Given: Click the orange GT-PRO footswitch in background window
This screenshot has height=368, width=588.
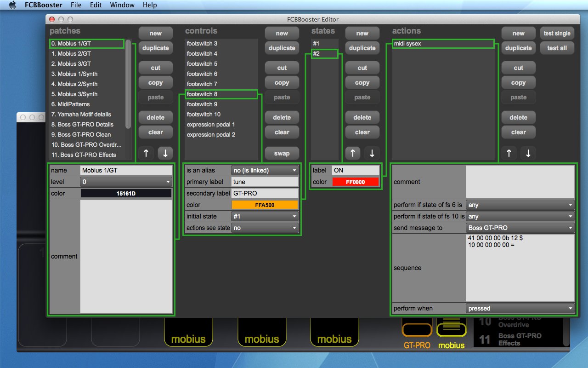Looking at the screenshot, I should click(417, 330).
